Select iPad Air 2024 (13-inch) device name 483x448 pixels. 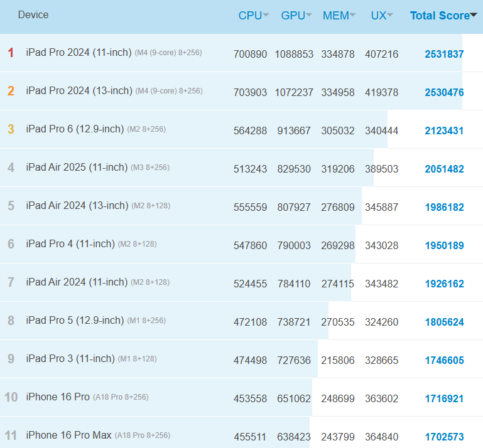point(77,206)
